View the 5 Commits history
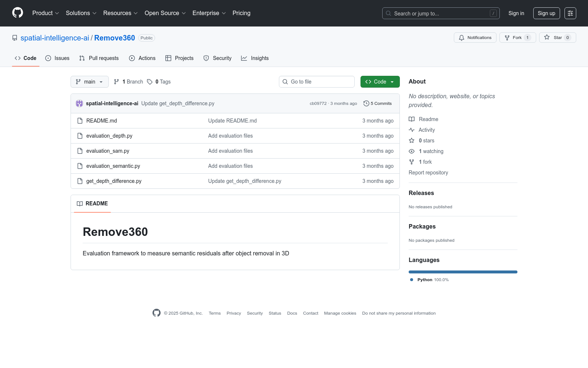Viewport: 588px width, 368px height. [x=377, y=103]
